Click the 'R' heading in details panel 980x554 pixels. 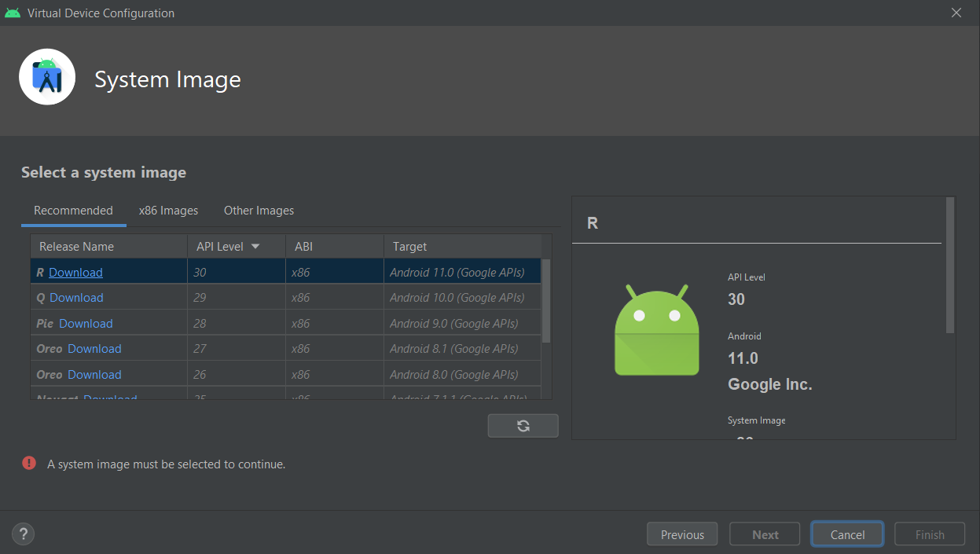click(593, 223)
